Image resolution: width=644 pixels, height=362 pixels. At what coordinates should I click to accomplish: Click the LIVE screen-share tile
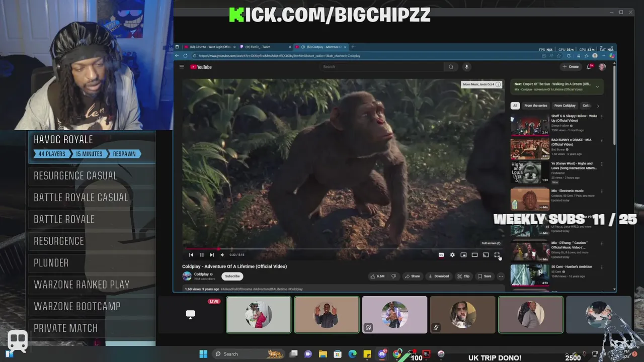[191, 315]
